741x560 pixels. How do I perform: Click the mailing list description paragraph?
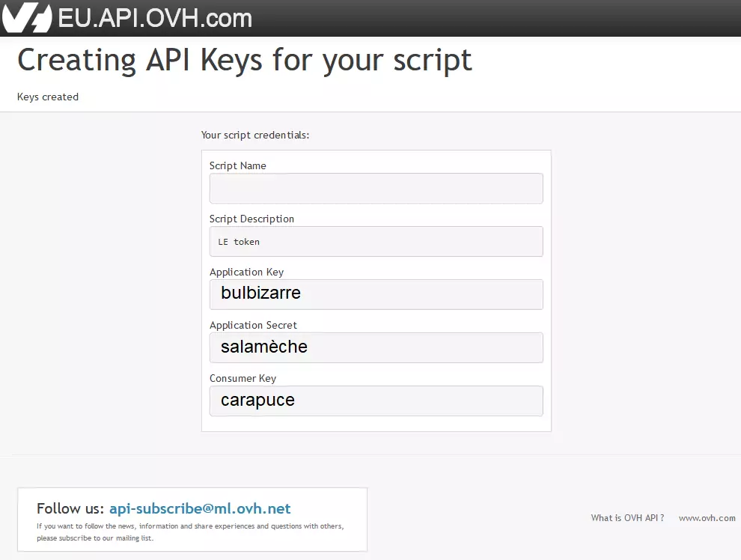coord(190,532)
